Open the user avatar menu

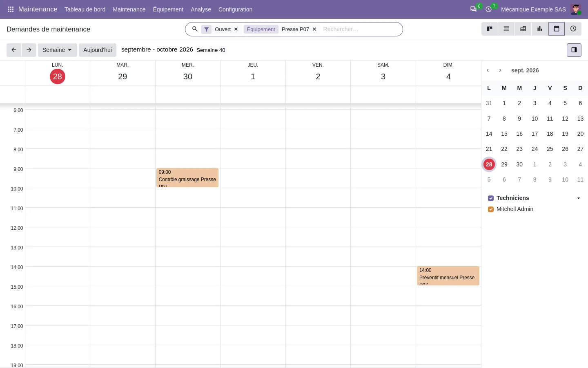[x=576, y=9]
